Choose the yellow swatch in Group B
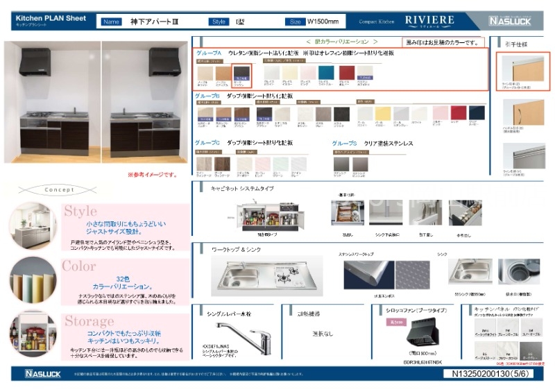 382,113
